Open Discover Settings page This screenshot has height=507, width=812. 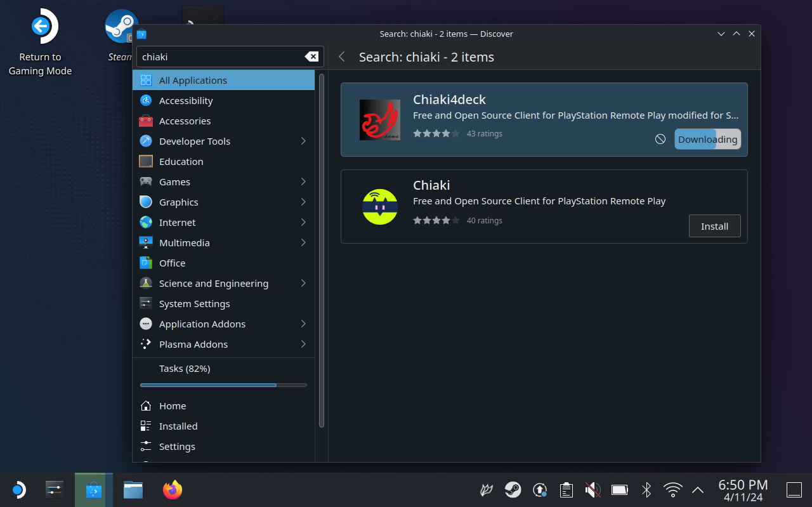click(x=223, y=447)
